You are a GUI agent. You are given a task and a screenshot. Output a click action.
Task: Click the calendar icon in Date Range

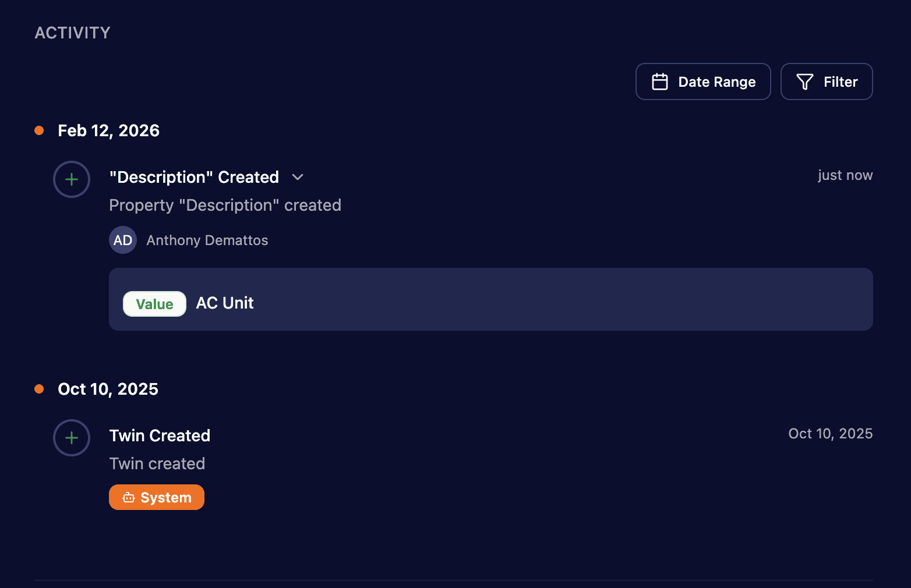click(659, 82)
